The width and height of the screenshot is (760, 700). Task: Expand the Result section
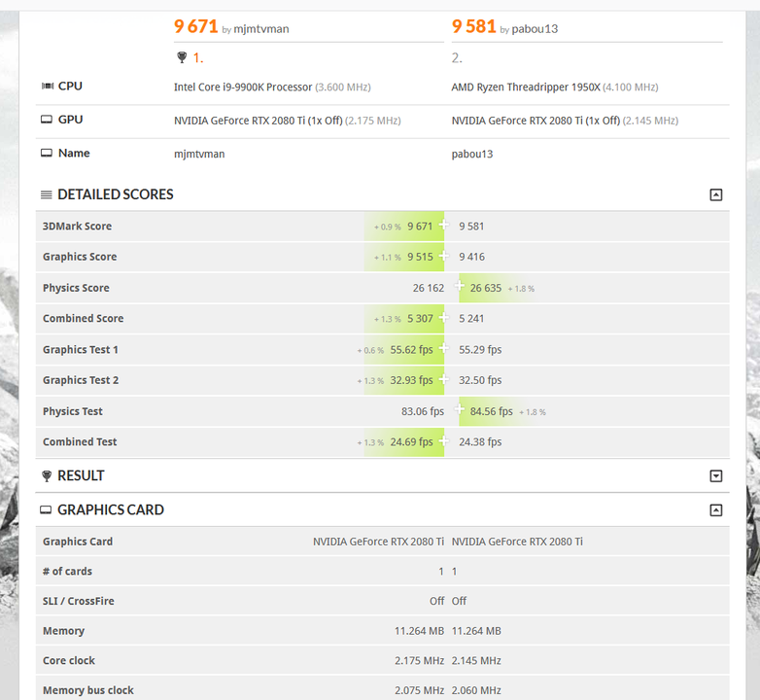716,476
